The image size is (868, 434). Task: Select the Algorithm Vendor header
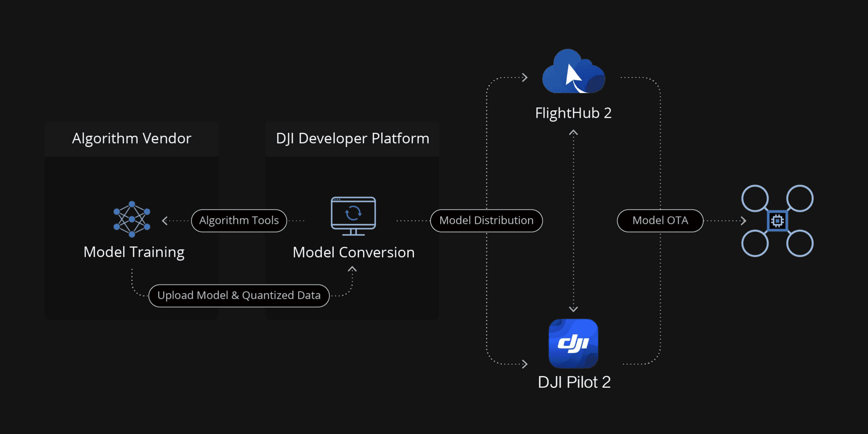point(132,139)
